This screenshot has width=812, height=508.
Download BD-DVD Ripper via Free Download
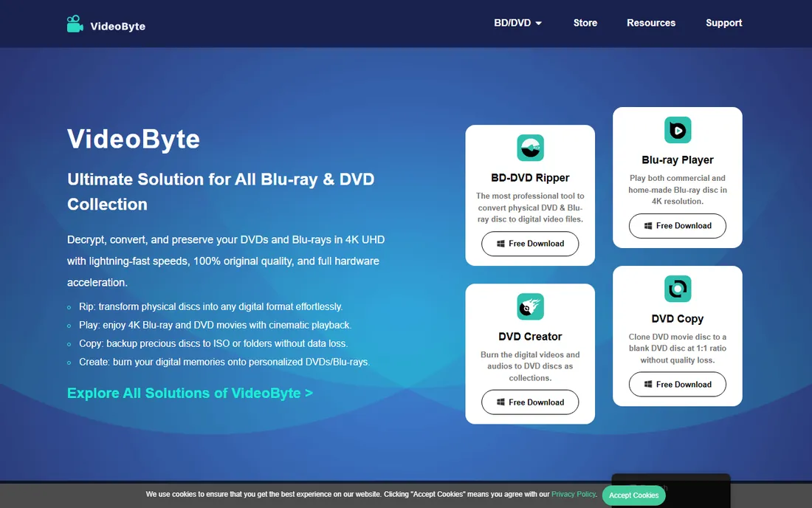pos(530,244)
